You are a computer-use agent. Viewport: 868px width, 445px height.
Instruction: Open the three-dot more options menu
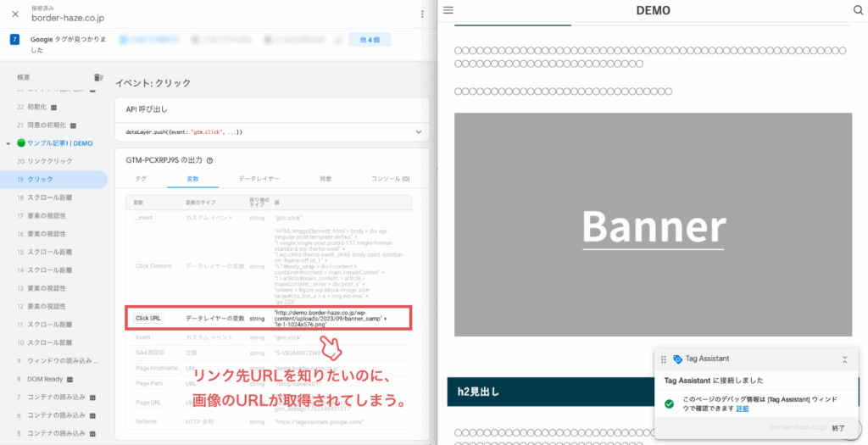[x=422, y=14]
